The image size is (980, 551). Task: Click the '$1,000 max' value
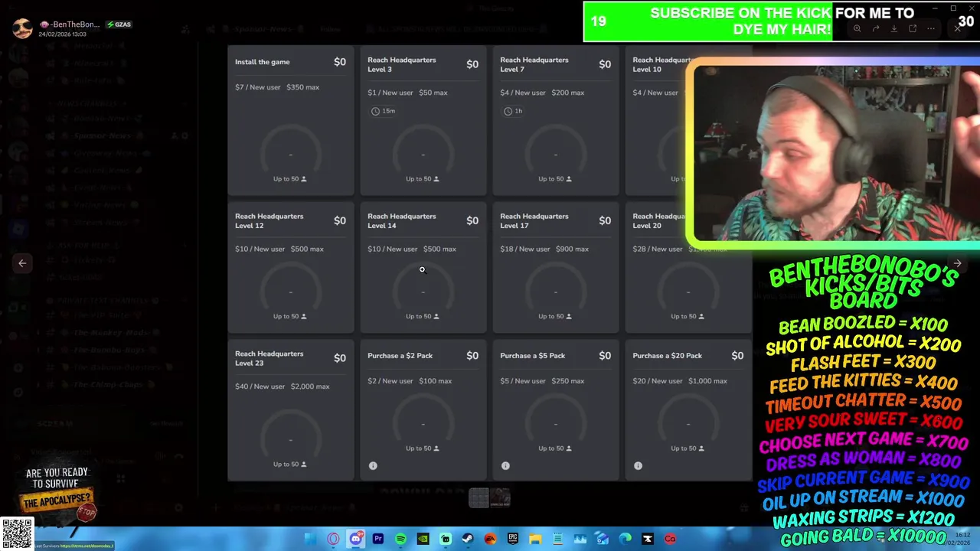[x=708, y=381]
